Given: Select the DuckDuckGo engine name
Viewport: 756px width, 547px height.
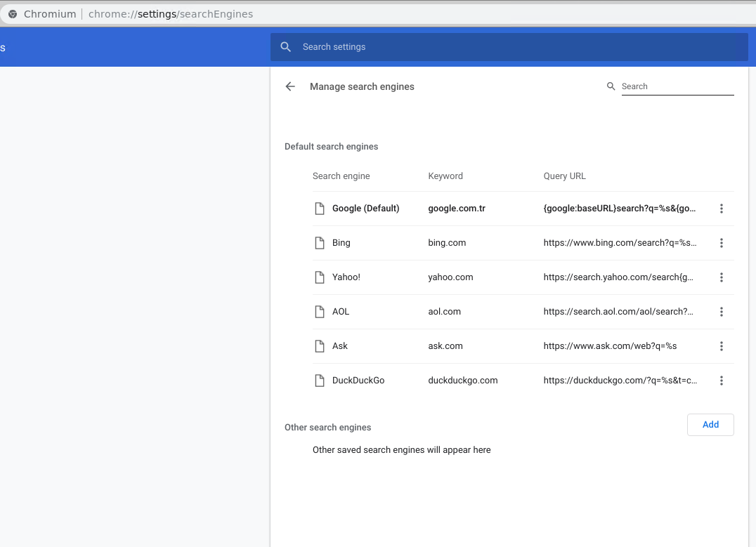Looking at the screenshot, I should click(x=358, y=381).
